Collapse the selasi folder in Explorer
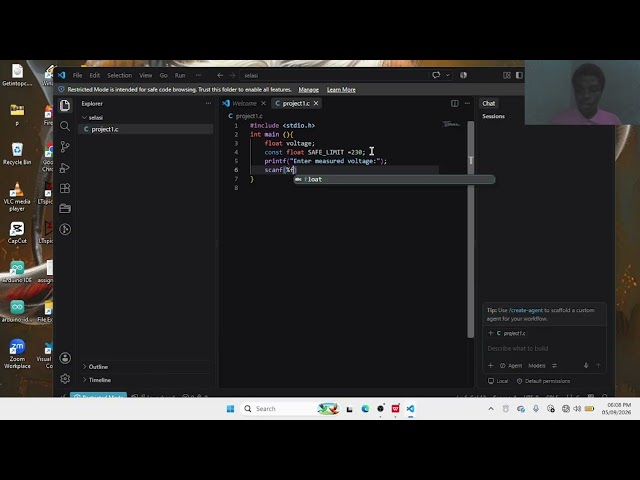 tap(95, 118)
